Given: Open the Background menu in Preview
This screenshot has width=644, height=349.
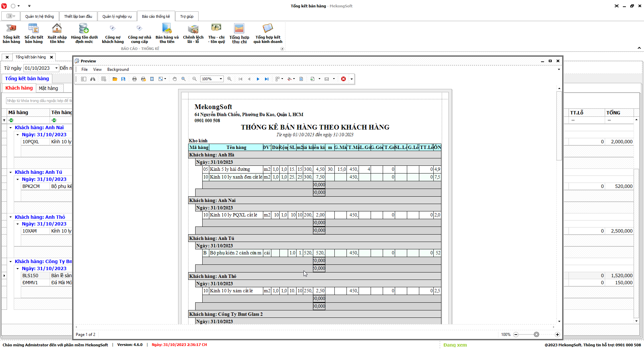Looking at the screenshot, I should coord(118,69).
